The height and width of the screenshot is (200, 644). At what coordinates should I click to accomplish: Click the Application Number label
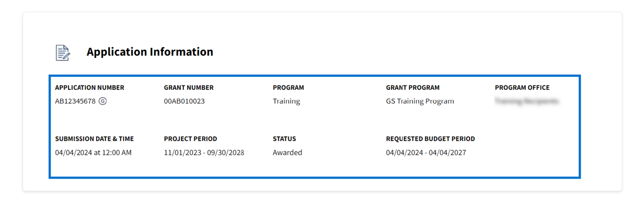point(90,88)
